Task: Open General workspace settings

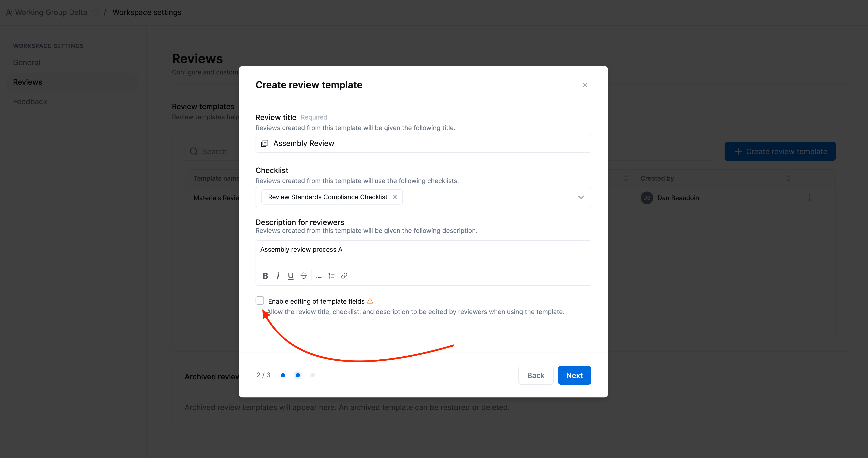Action: click(27, 62)
